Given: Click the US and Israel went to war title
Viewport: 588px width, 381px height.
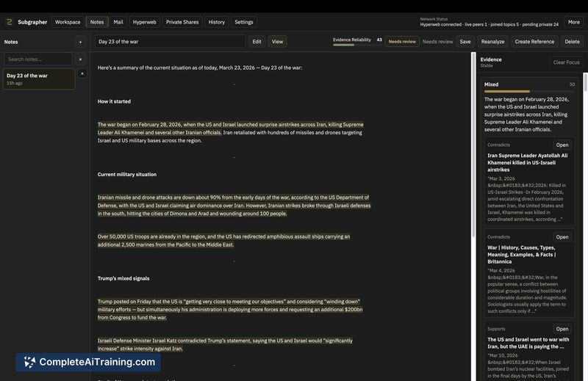Looking at the screenshot, I should pyautogui.click(x=528, y=343).
